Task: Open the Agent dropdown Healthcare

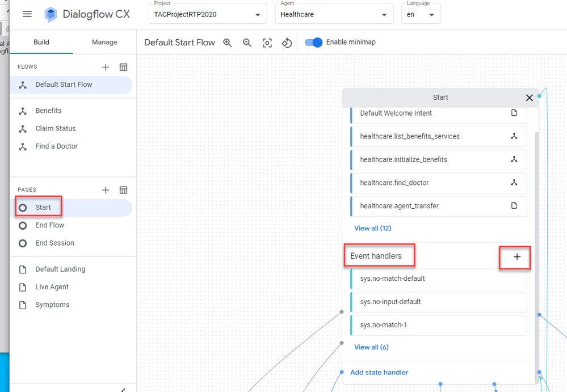Action: tap(334, 14)
